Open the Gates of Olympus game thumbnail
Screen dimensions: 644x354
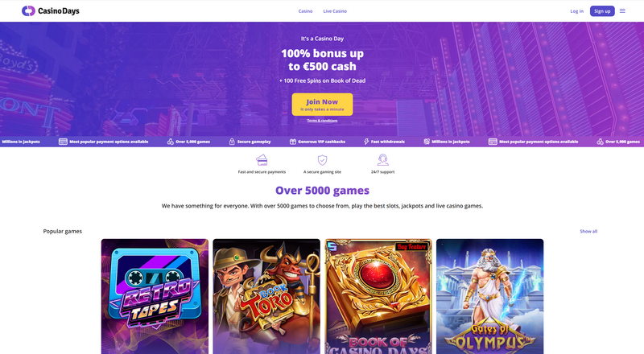tap(490, 297)
